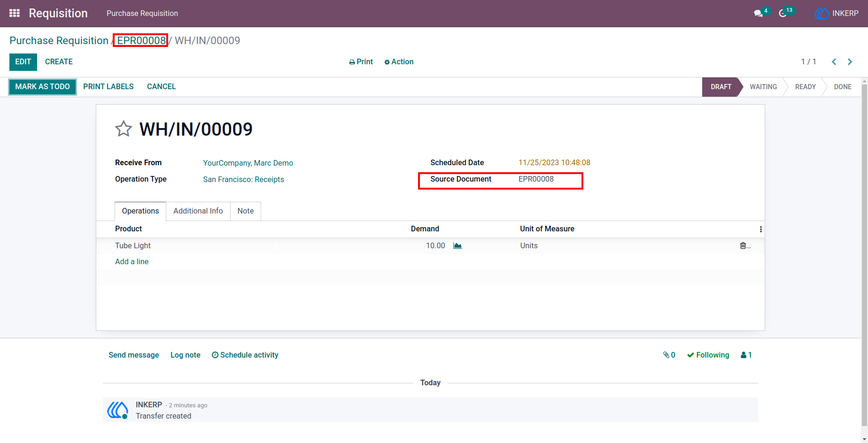Viewport: 868px width, 443px height.
Task: Click MARK AS TODO button
Action: click(42, 86)
